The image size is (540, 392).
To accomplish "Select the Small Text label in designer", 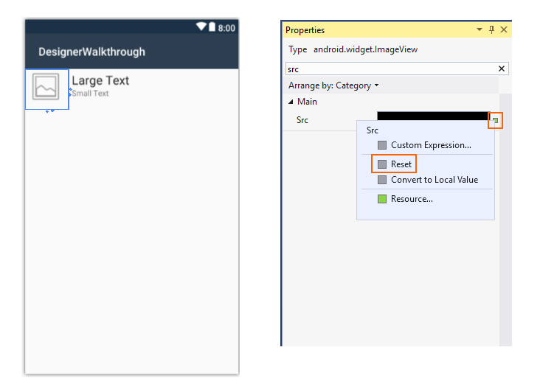I will click(x=90, y=94).
